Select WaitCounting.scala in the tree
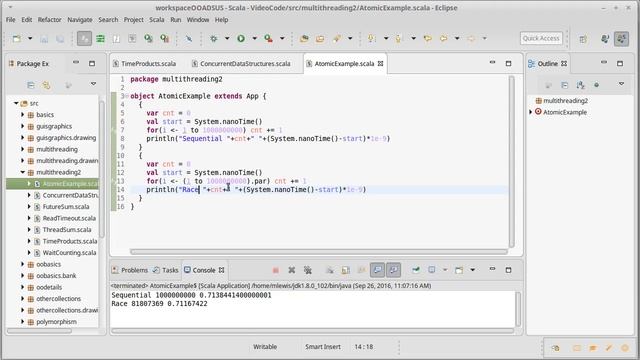The width and height of the screenshot is (640, 360). [x=69, y=253]
